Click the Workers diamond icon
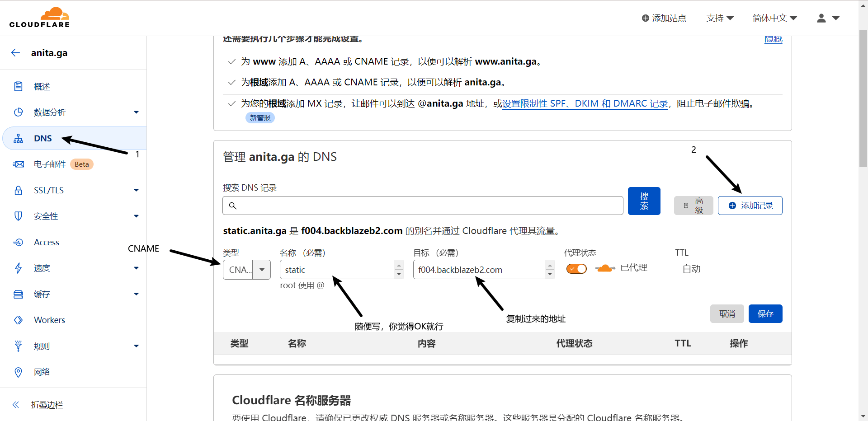The image size is (868, 421). pyautogui.click(x=18, y=320)
